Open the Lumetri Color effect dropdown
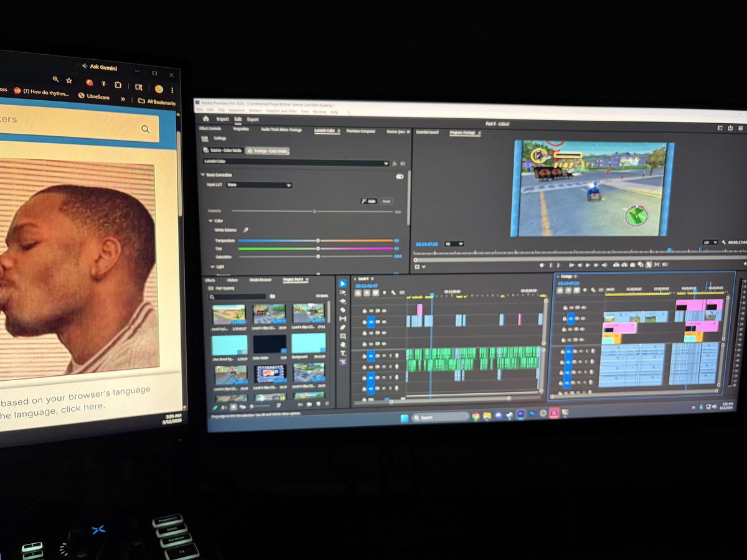Image resolution: width=747 pixels, height=560 pixels. [296, 162]
